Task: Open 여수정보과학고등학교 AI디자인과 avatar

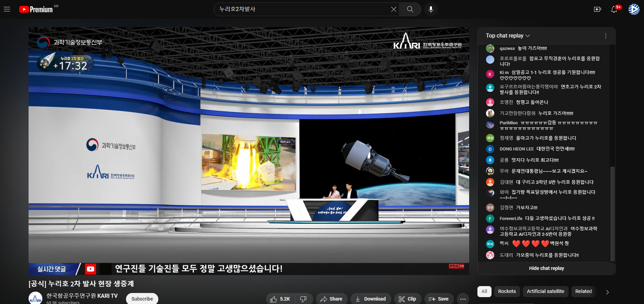Action: (x=490, y=230)
